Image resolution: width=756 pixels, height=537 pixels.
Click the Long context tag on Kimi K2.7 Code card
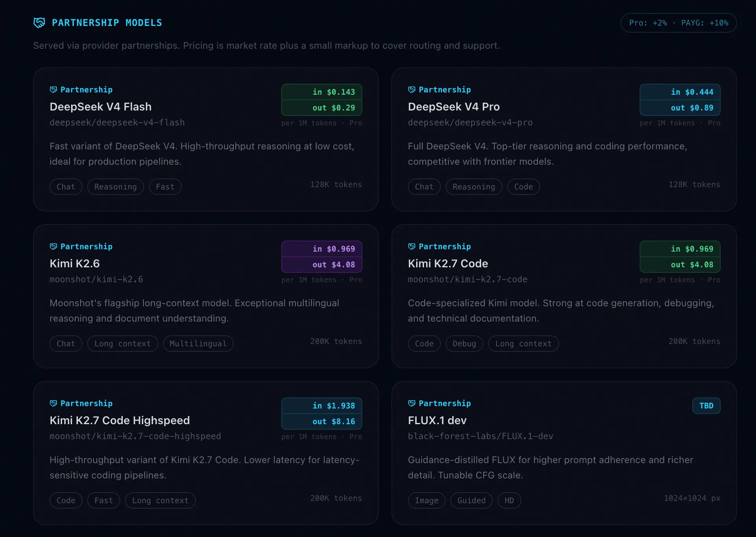(x=523, y=344)
